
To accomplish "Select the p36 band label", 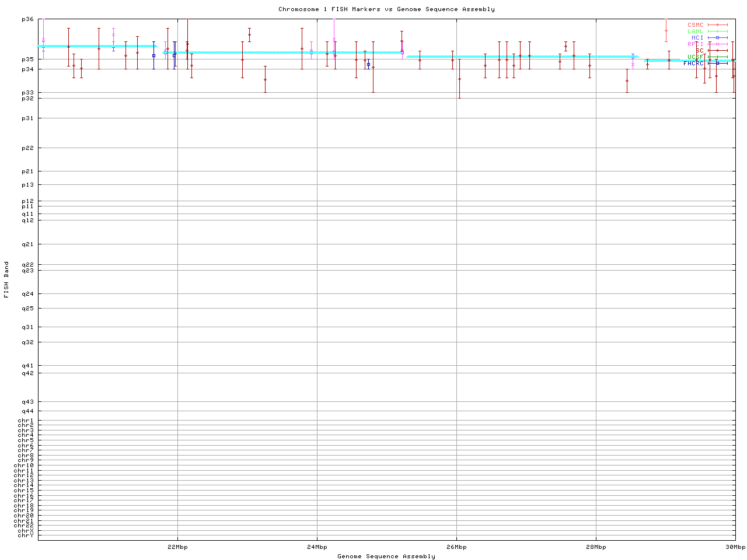I will point(28,19).
